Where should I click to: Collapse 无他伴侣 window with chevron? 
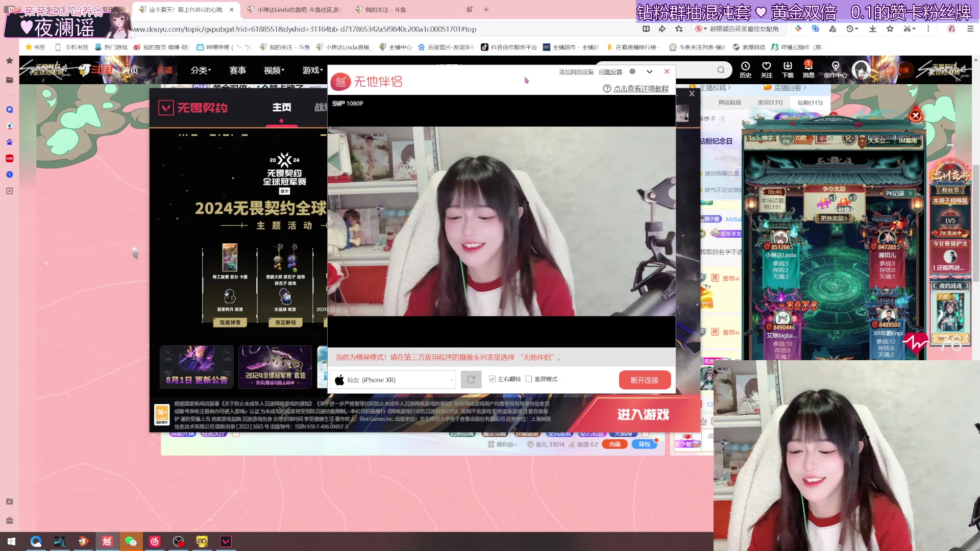(x=649, y=71)
